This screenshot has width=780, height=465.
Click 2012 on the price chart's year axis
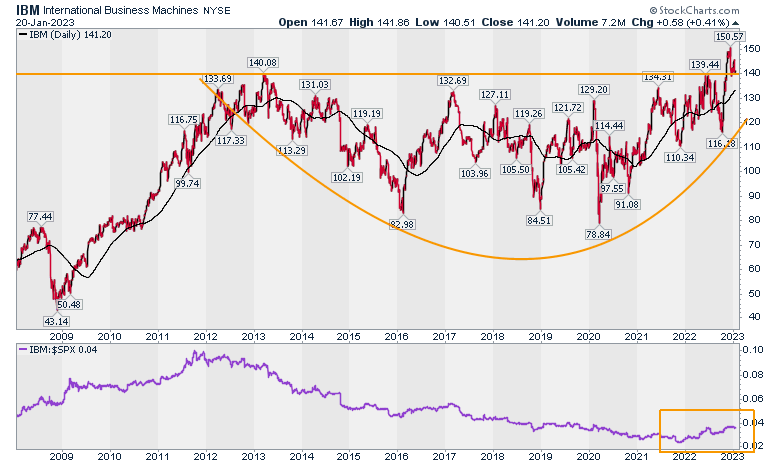tap(205, 337)
